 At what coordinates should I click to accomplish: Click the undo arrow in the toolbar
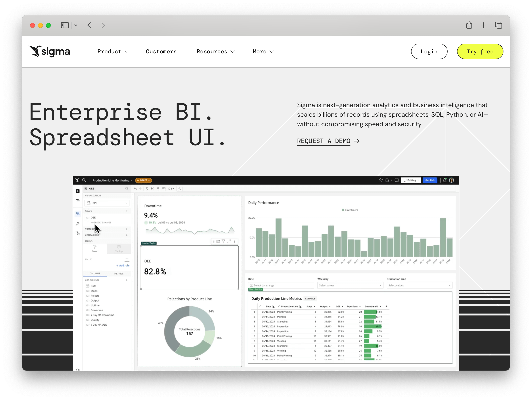pyautogui.click(x=135, y=189)
